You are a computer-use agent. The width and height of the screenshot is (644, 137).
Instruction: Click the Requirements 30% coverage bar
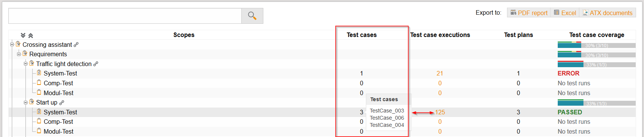click(x=597, y=54)
